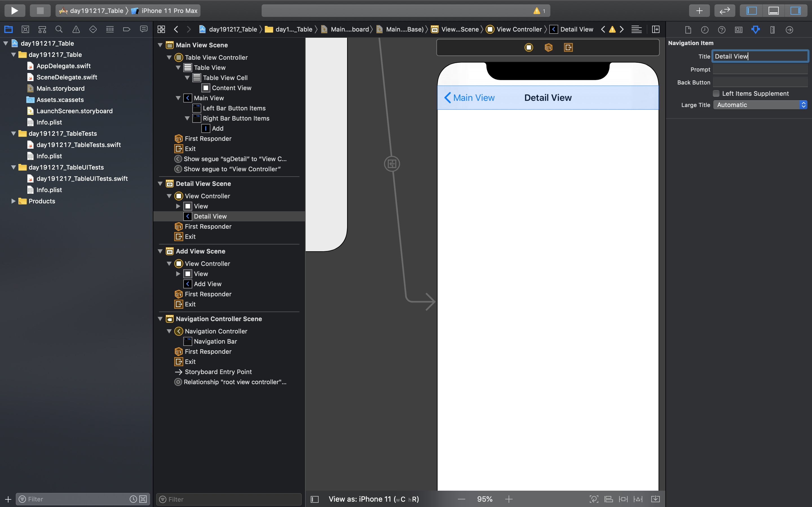Collapse the Detail View Scene

click(160, 184)
